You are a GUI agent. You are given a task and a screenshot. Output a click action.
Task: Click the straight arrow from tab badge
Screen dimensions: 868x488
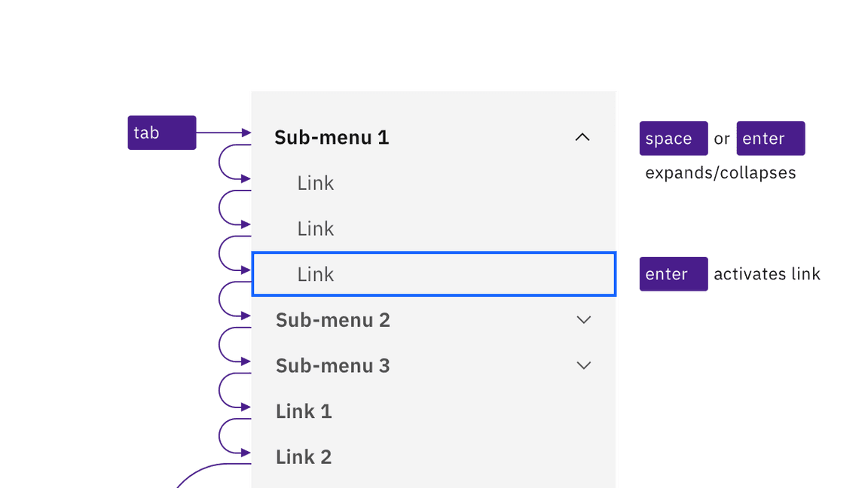pos(223,133)
